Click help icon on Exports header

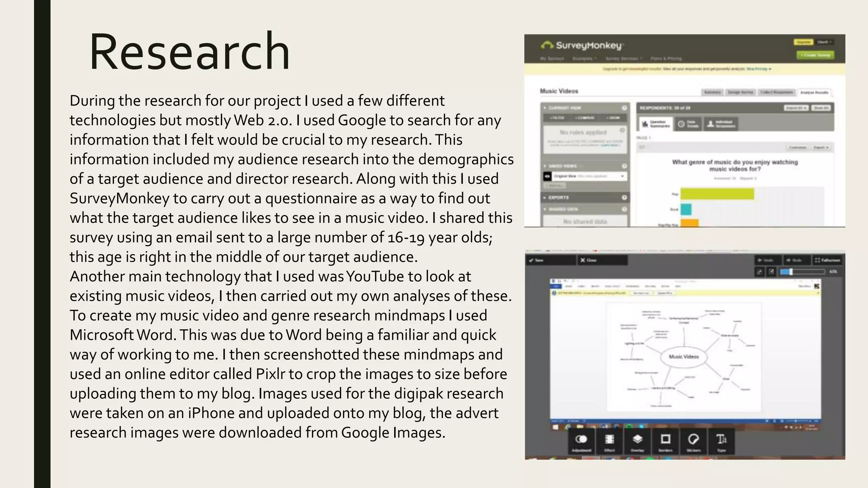(624, 197)
